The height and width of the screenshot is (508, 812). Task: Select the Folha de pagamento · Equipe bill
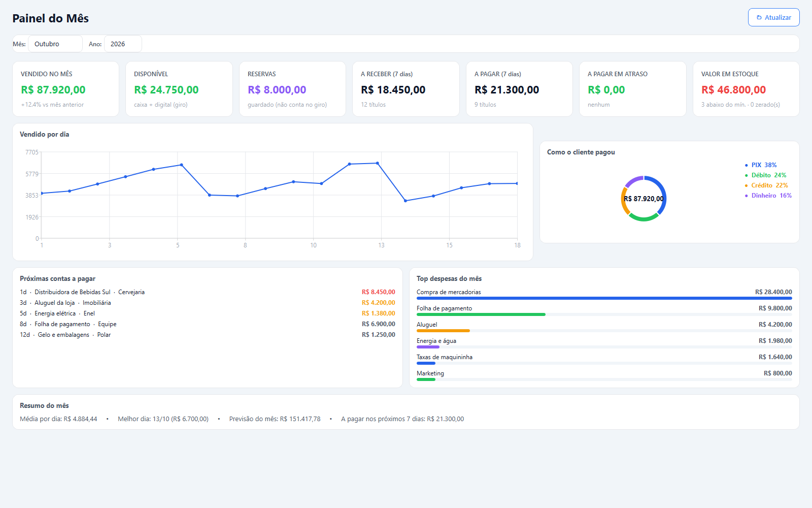[208, 324]
